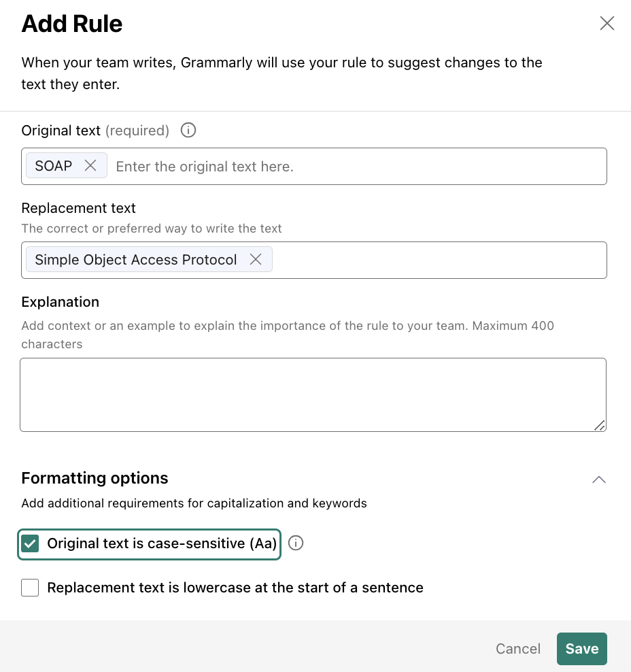Open info tooltip beside Original text label
Screen dimensions: 631x672
click(188, 130)
